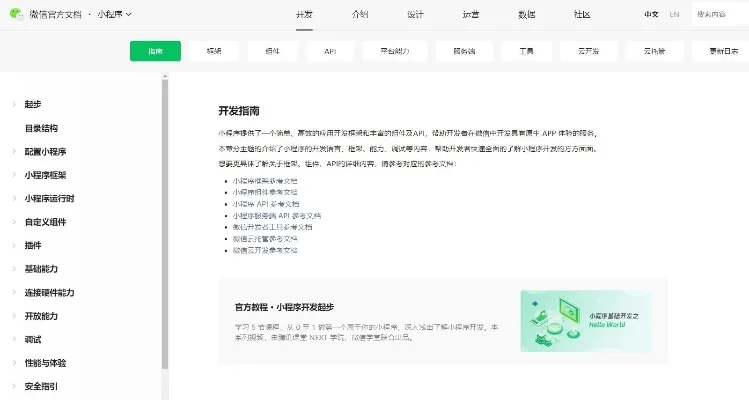Open the 设计 top tab
The width and height of the screenshot is (749, 400).
coord(415,14)
